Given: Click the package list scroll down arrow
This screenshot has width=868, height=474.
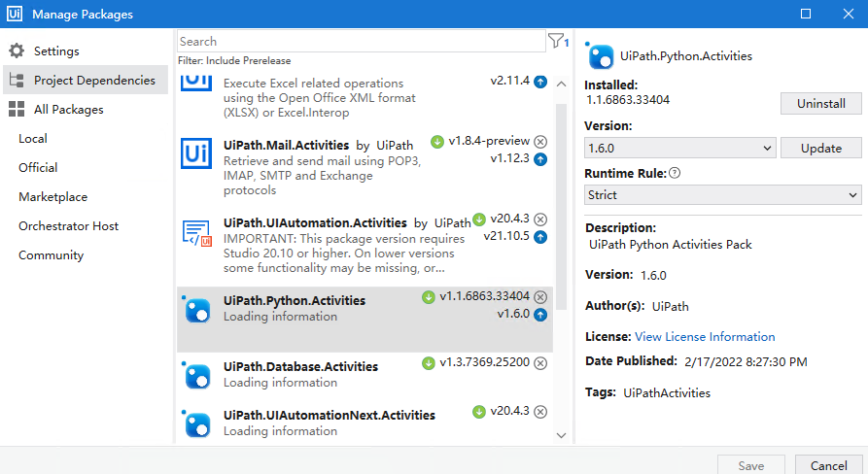Looking at the screenshot, I should pos(561,435).
